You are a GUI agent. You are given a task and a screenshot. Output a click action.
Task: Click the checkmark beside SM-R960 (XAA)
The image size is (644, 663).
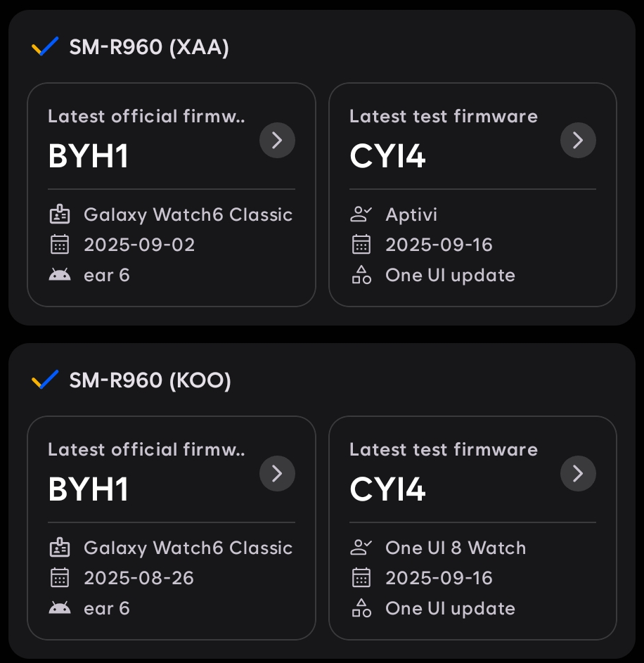click(45, 48)
